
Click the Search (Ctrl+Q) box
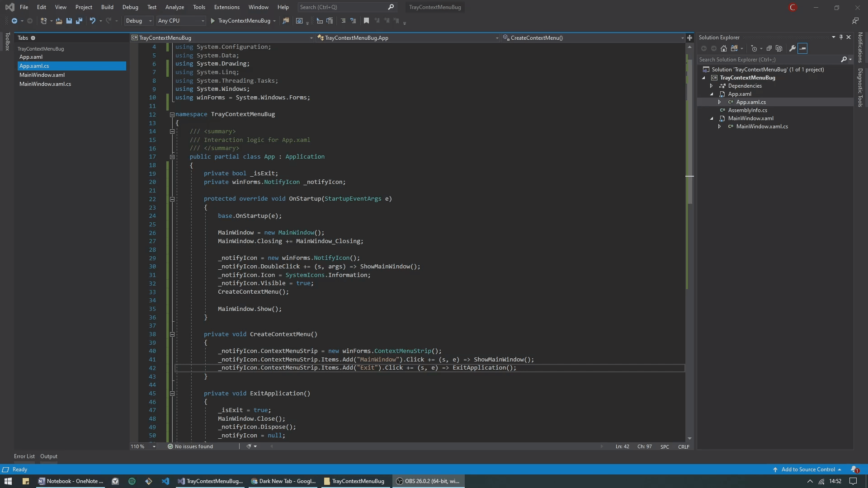[x=347, y=7]
